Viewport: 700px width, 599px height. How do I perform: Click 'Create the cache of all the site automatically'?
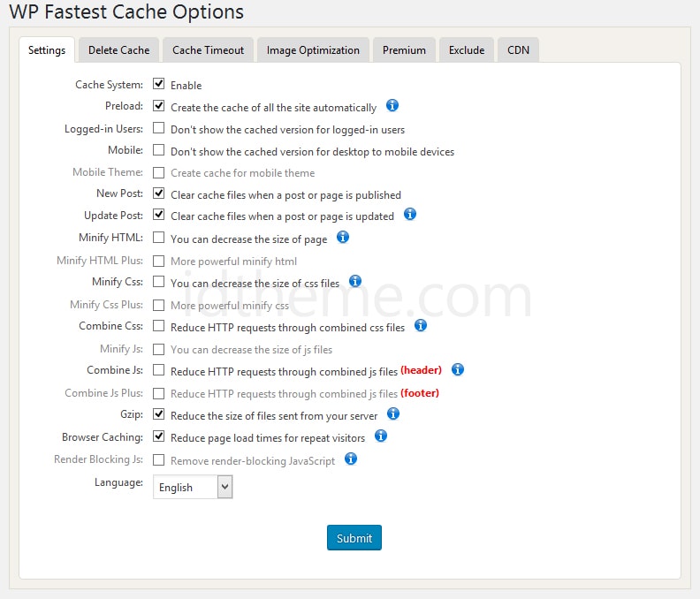[274, 108]
